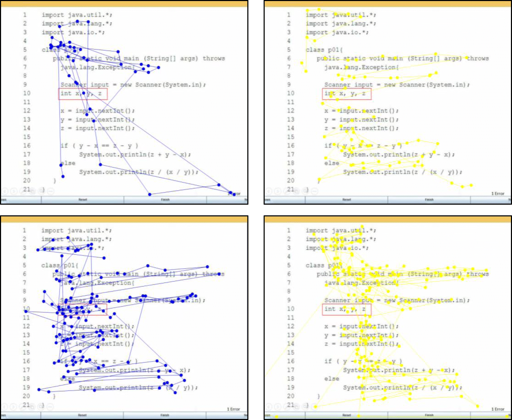Click 'System.out.println(z / (x / y));' in bottom-left panel
This screenshot has width=512, height=420.
138,387
